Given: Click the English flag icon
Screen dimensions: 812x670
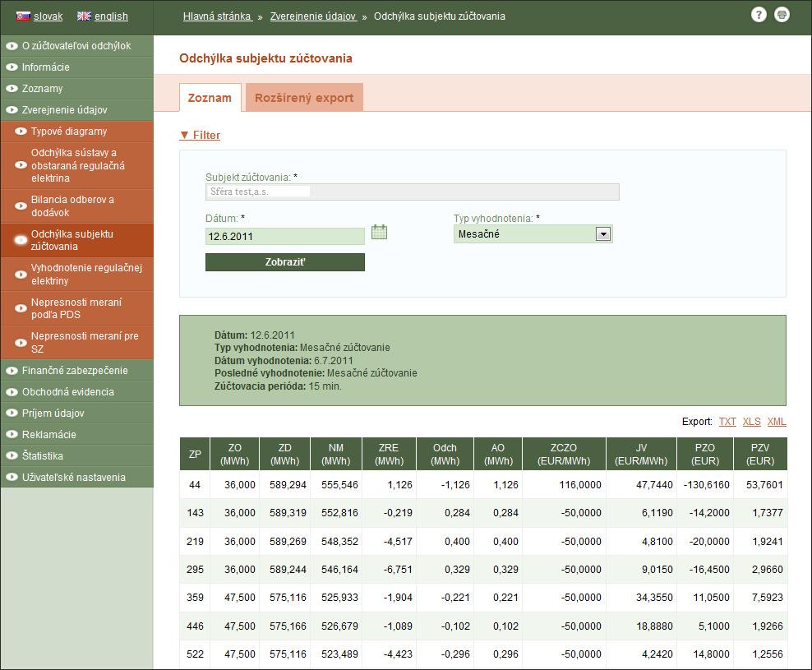Looking at the screenshot, I should click(84, 16).
